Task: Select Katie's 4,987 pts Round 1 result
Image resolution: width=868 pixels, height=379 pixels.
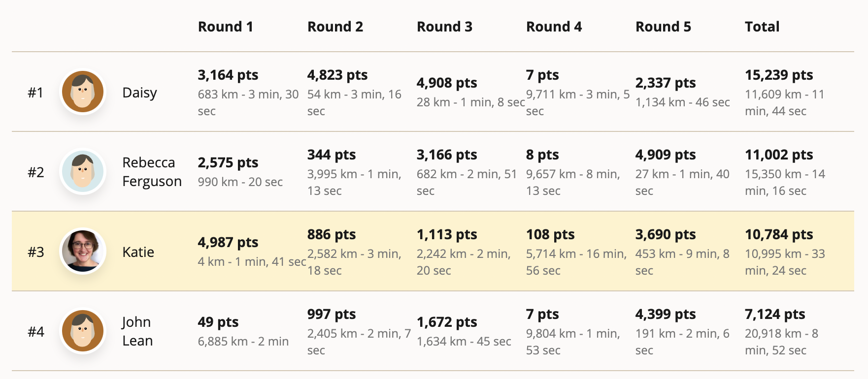Action: click(x=228, y=242)
